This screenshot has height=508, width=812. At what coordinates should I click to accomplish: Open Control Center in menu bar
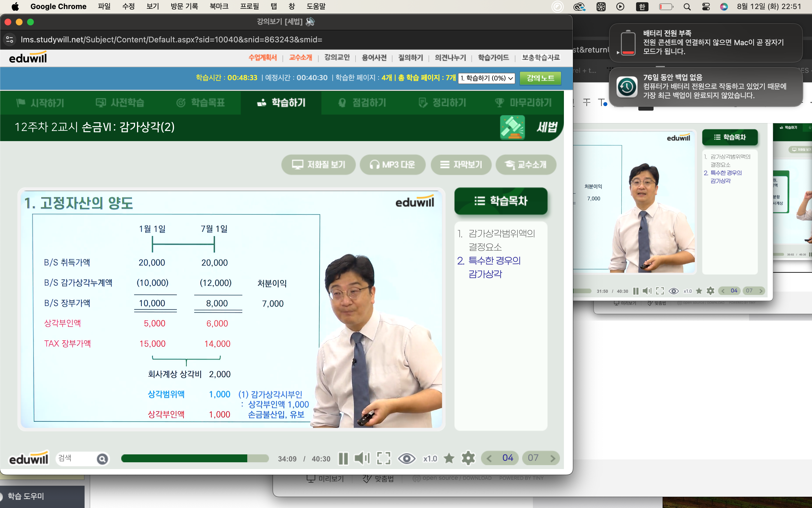pyautogui.click(x=706, y=7)
